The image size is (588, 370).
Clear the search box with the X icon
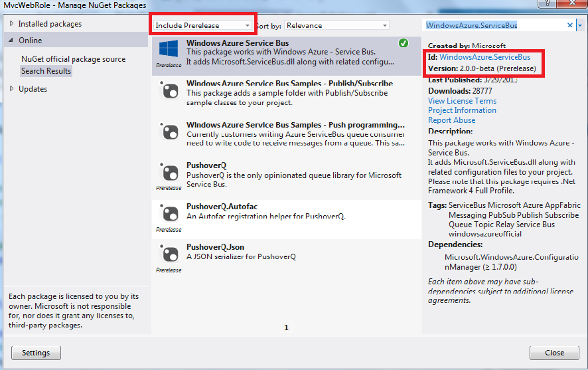[569, 25]
